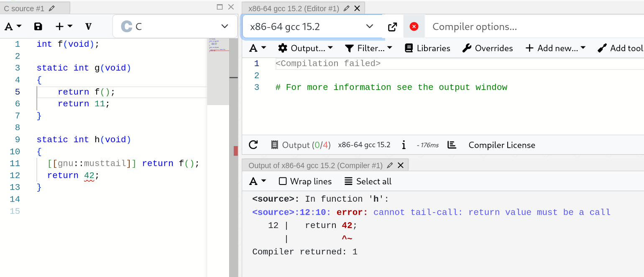
Task: Pop out the compiler picker dialog
Action: tap(392, 27)
